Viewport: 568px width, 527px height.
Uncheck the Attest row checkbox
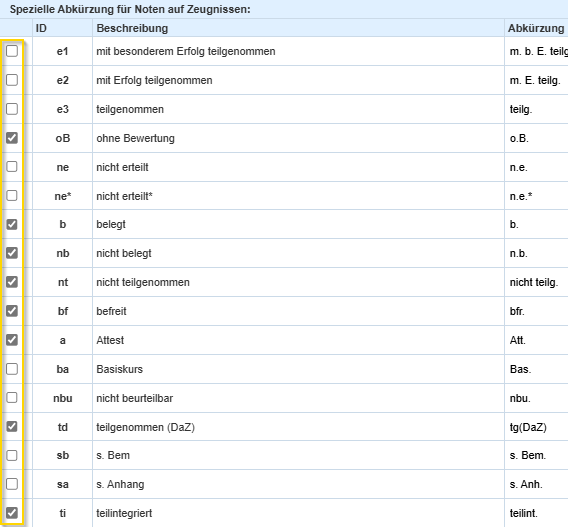click(x=12, y=340)
